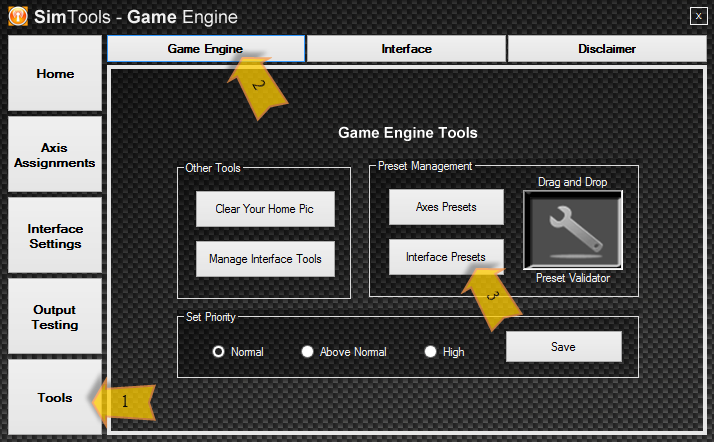The height and width of the screenshot is (442, 714).
Task: Open the Tools sidebar section
Action: 55,397
